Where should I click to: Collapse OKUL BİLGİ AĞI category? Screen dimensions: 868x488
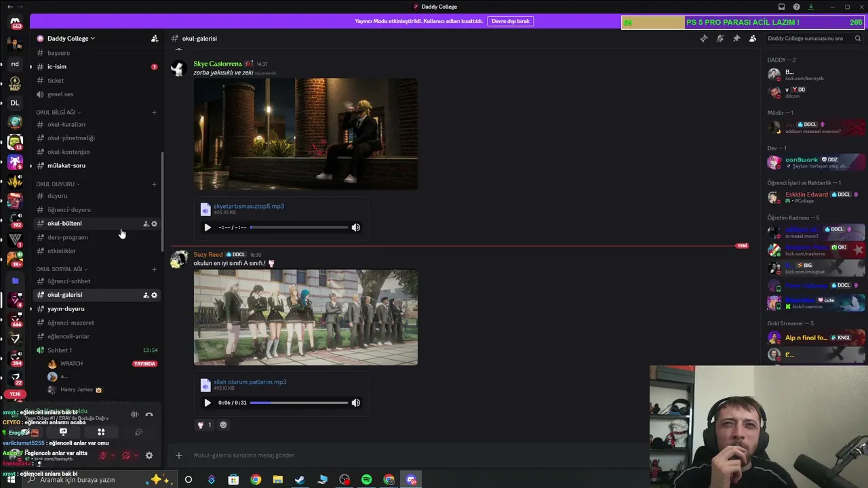pyautogui.click(x=58, y=113)
